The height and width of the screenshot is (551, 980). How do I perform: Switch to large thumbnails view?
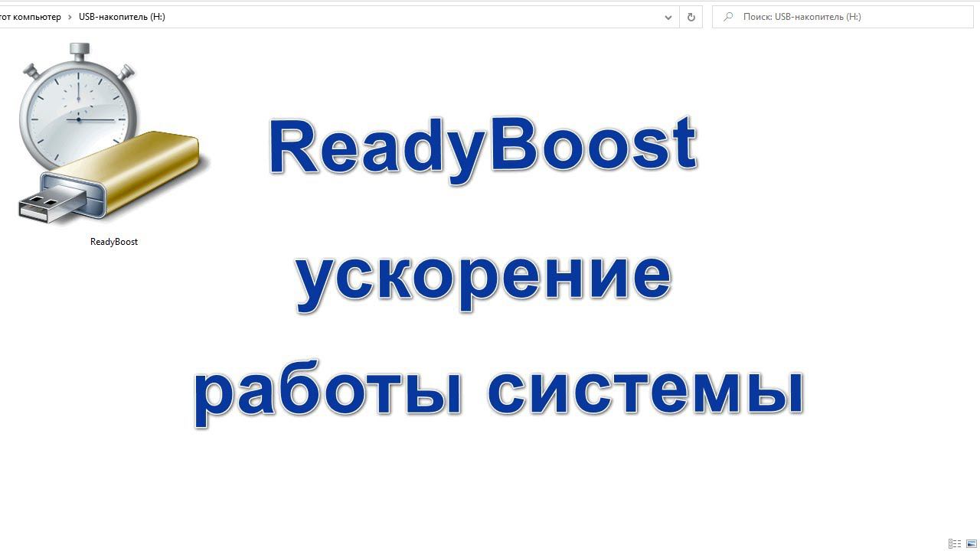(x=972, y=543)
